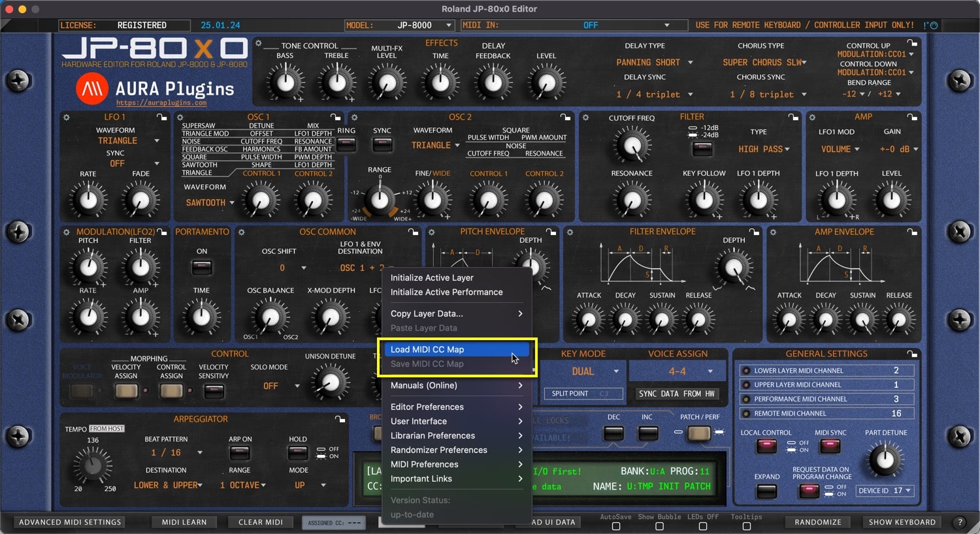This screenshot has height=534, width=980.
Task: Click the MIDI connector icon at top right
Action: pyautogui.click(x=930, y=25)
